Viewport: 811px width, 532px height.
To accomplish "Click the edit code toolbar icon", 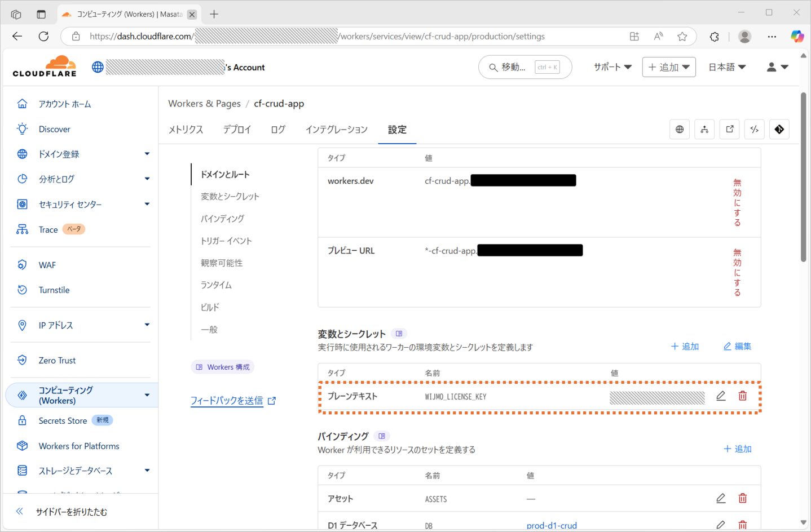I will [x=755, y=130].
